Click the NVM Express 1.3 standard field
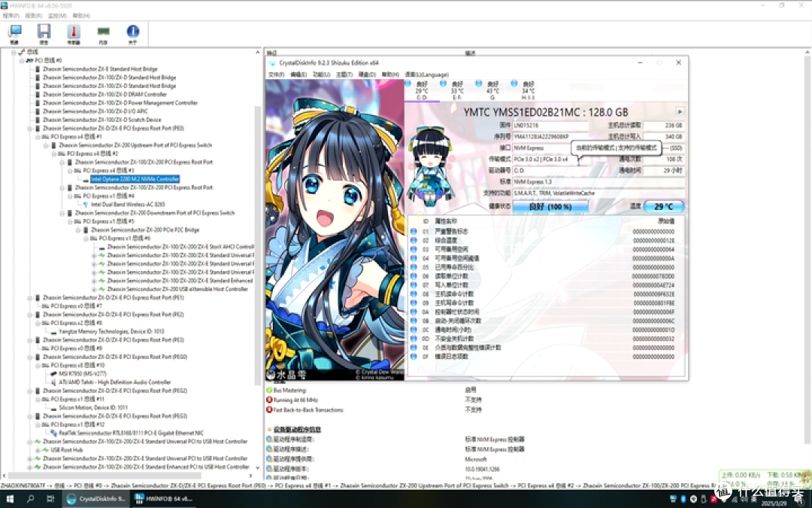Image resolution: width=812 pixels, height=508 pixels. click(x=598, y=181)
